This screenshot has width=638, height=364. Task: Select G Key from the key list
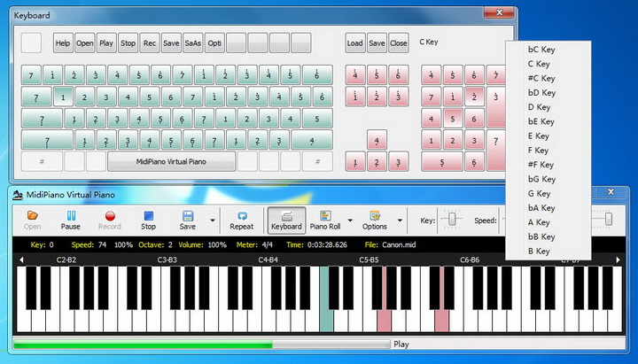pyautogui.click(x=540, y=193)
